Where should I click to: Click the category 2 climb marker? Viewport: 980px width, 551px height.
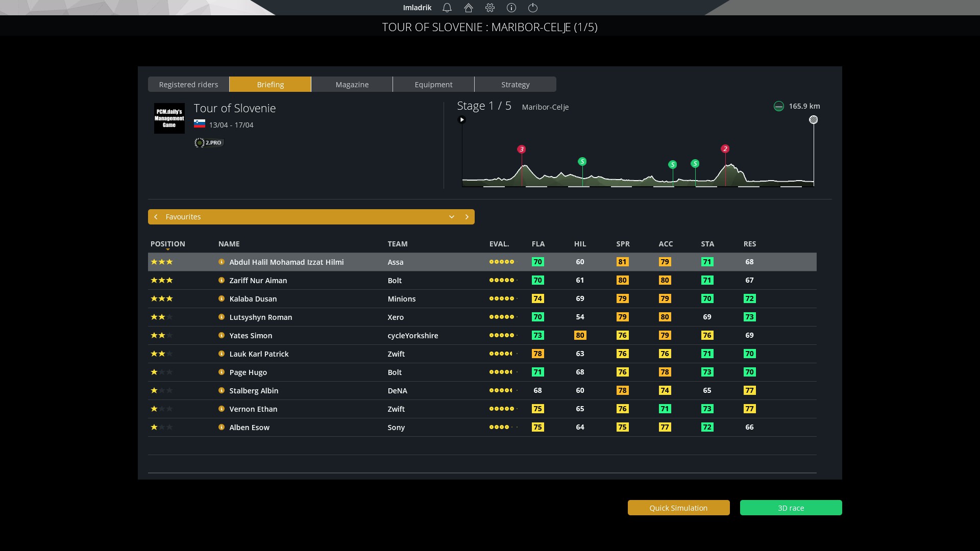pyautogui.click(x=725, y=149)
